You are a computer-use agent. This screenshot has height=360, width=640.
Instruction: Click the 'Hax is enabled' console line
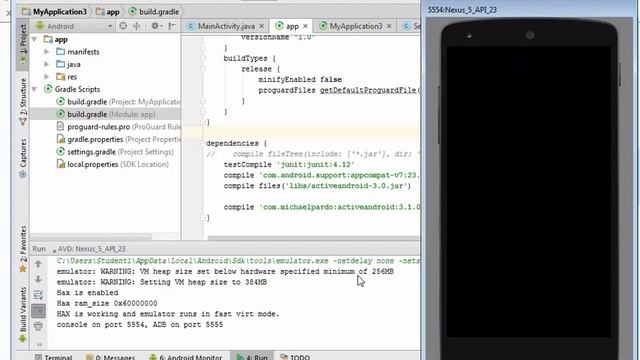(87, 293)
